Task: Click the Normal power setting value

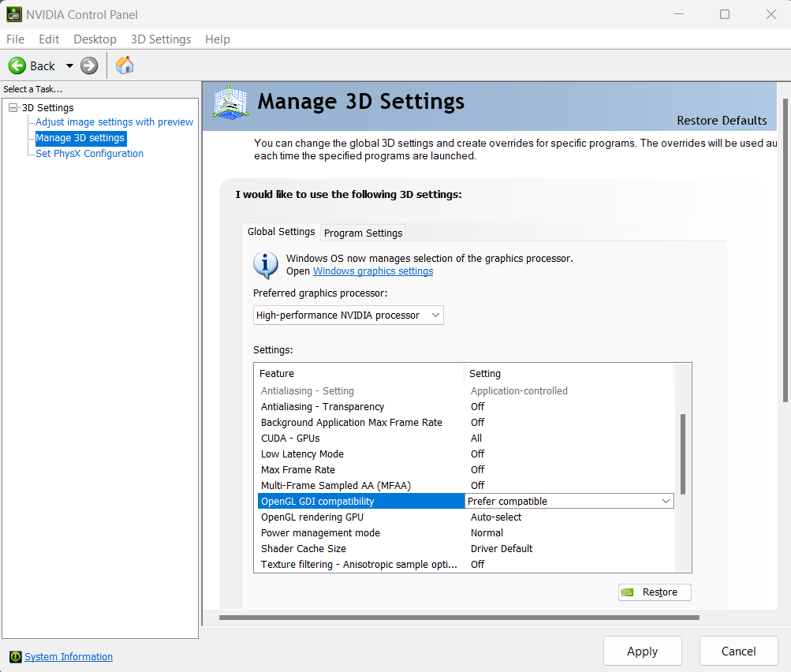Action: point(487,532)
